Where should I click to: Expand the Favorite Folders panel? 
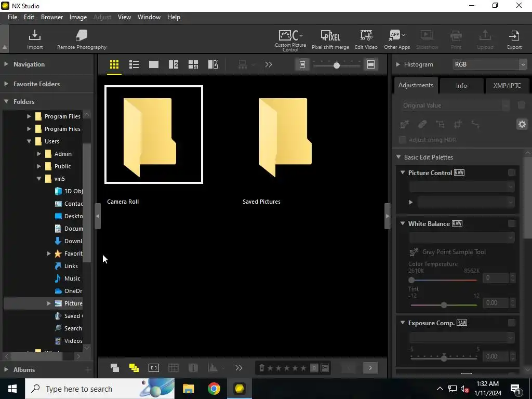tap(6, 84)
